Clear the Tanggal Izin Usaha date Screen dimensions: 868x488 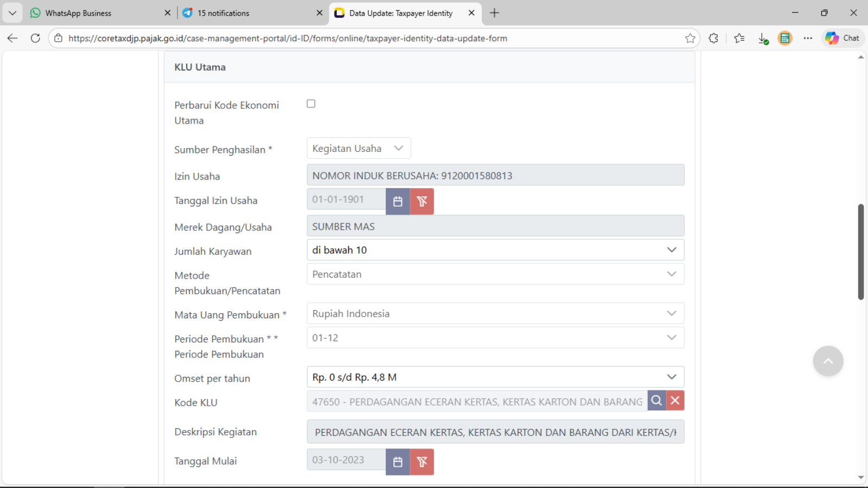point(422,201)
